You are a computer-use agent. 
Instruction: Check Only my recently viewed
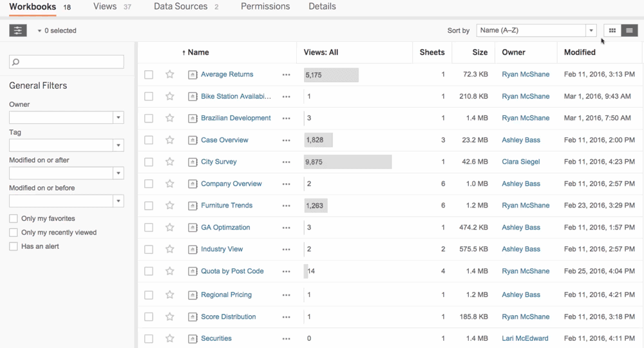point(14,233)
